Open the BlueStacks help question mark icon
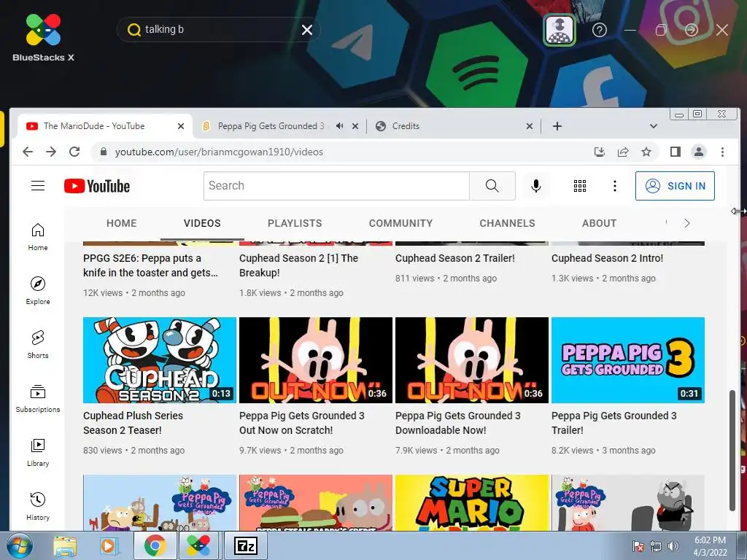 [x=600, y=30]
